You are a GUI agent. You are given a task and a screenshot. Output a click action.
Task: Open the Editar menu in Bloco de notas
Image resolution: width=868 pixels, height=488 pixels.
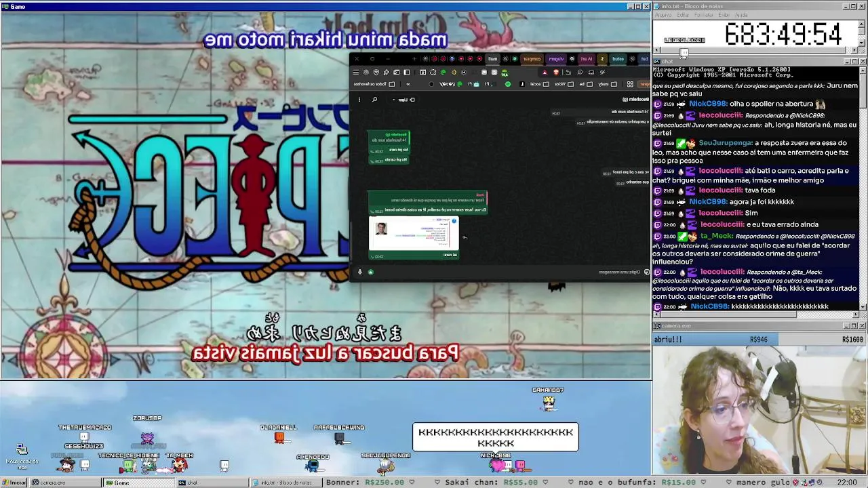point(682,15)
